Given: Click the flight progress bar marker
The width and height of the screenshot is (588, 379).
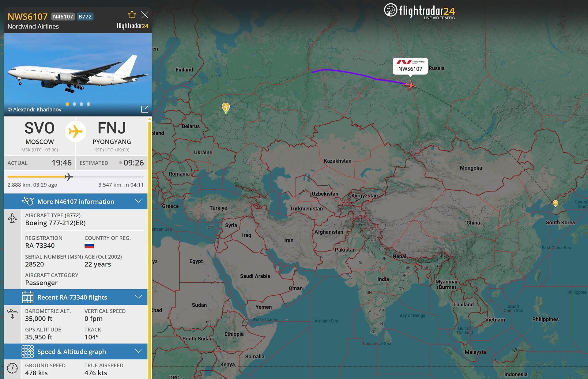Looking at the screenshot, I should click(x=69, y=177).
